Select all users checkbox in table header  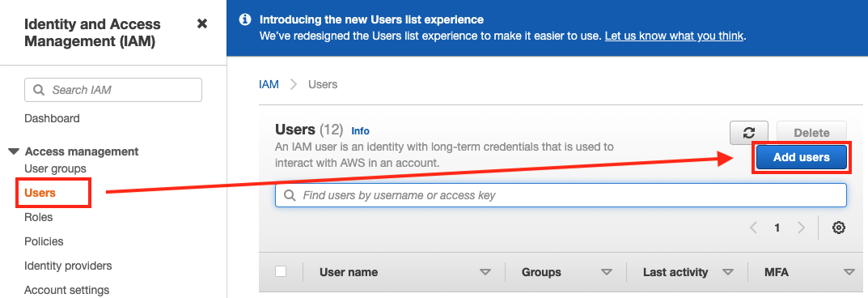pyautogui.click(x=281, y=271)
